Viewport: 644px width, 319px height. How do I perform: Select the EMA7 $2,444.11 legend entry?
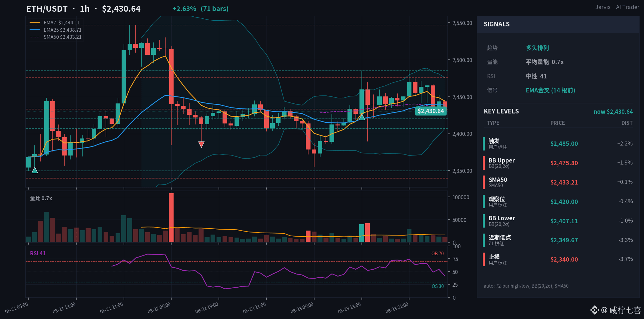(62, 23)
